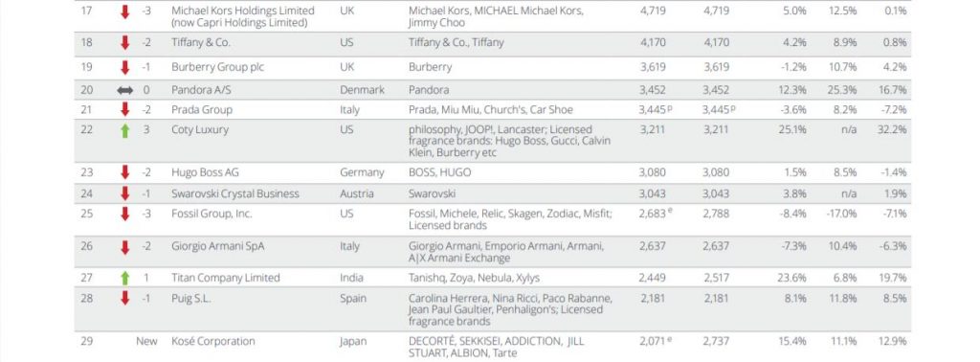Click the red arrow in Michael Kors row

pos(125,11)
